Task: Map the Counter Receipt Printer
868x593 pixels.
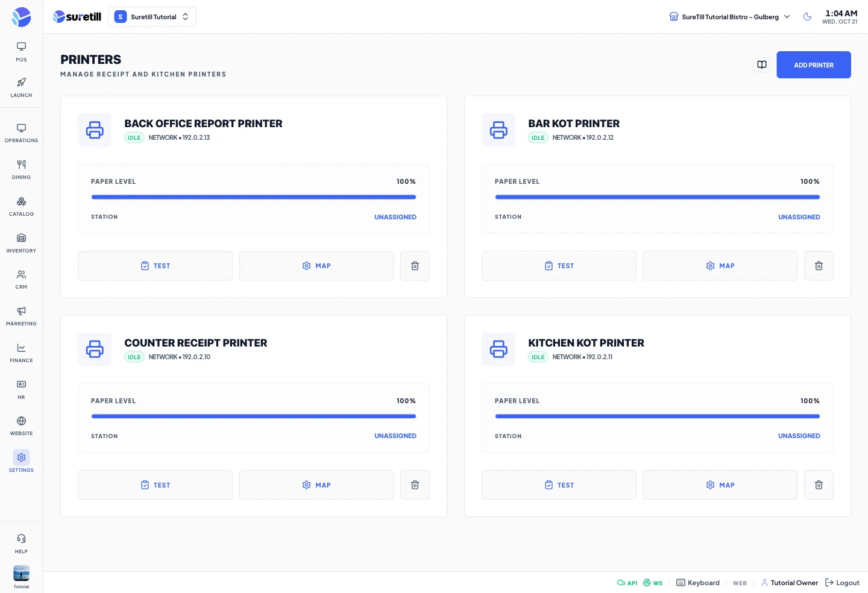Action: (316, 485)
